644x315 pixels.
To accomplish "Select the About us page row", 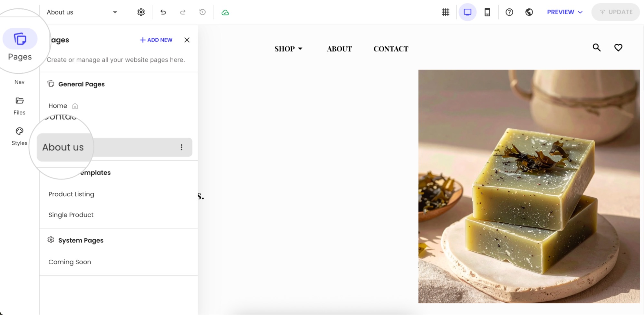I will [114, 147].
